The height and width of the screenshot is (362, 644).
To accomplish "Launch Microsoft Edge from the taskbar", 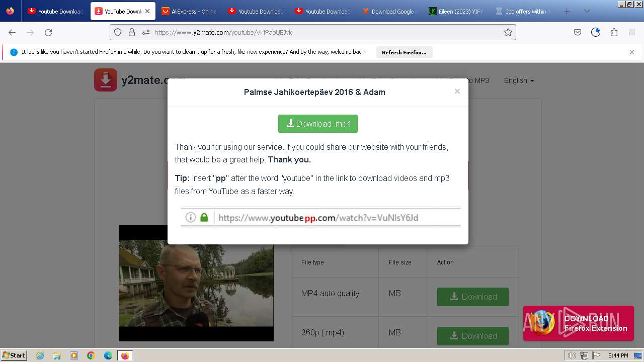I will [x=108, y=355].
